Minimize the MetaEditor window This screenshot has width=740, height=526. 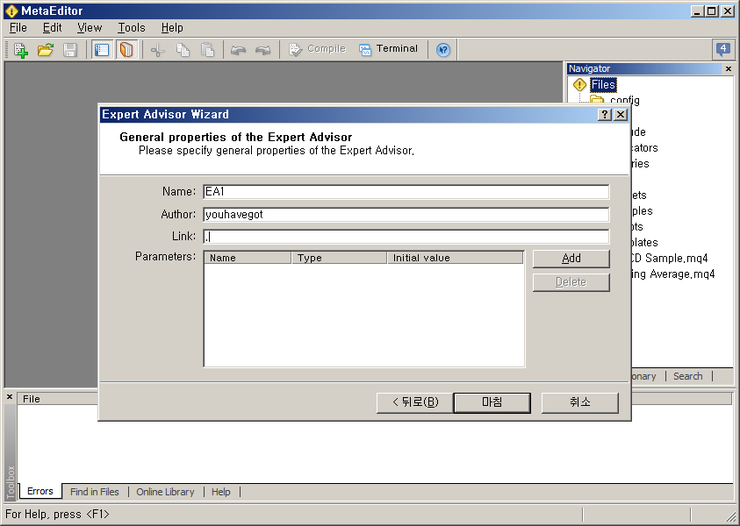pos(698,11)
